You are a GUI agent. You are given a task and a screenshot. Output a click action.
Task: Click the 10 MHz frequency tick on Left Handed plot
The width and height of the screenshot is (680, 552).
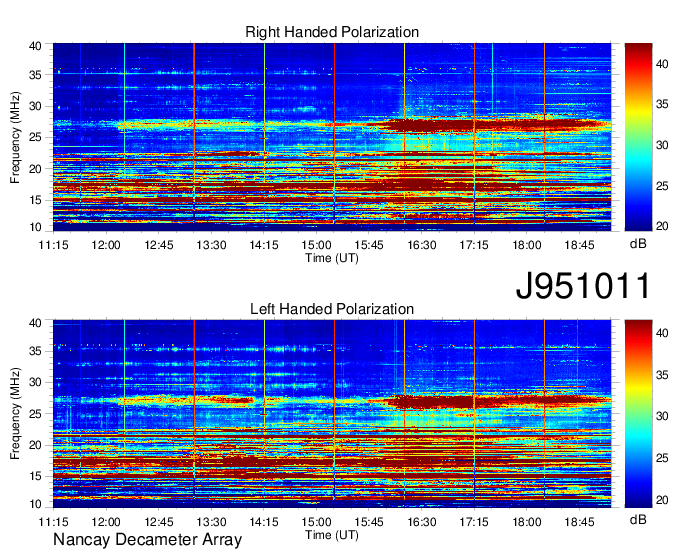click(x=35, y=504)
